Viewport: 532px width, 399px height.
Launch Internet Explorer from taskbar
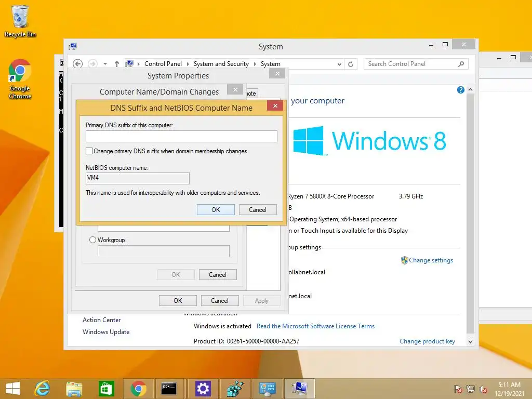click(x=43, y=389)
